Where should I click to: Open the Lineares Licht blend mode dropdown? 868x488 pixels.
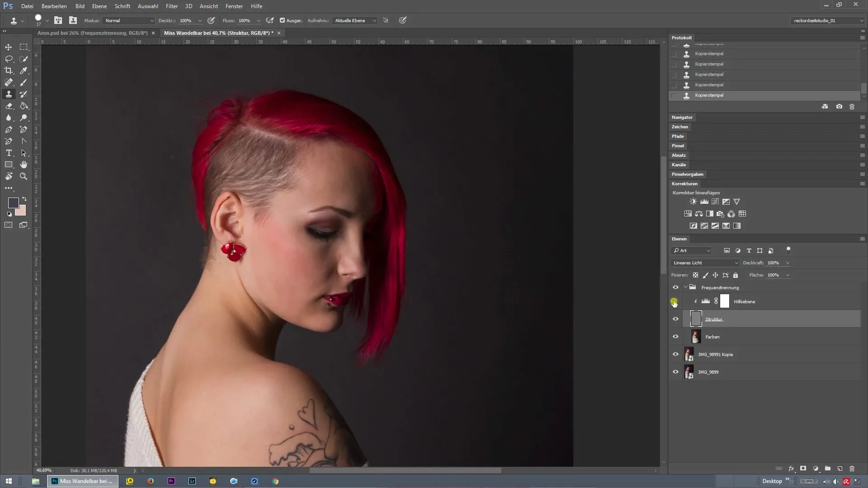click(705, 263)
